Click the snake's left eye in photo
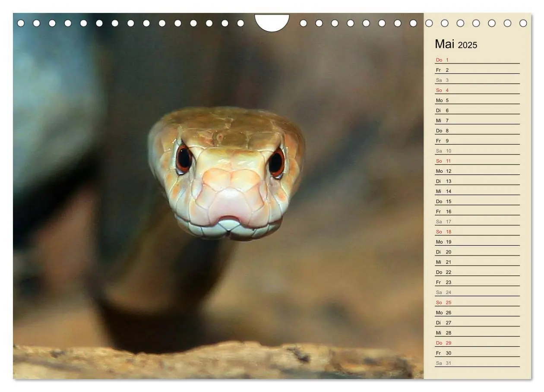This screenshot has width=544, height=392. pos(184,159)
